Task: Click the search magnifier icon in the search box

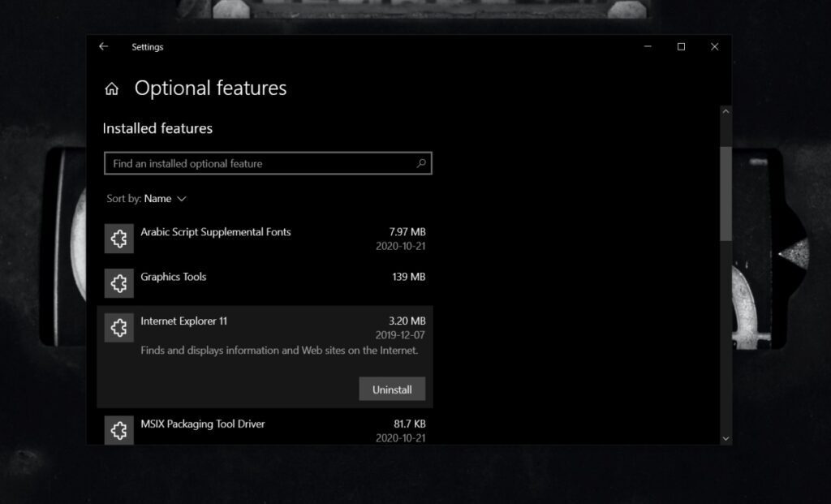Action: click(420, 162)
